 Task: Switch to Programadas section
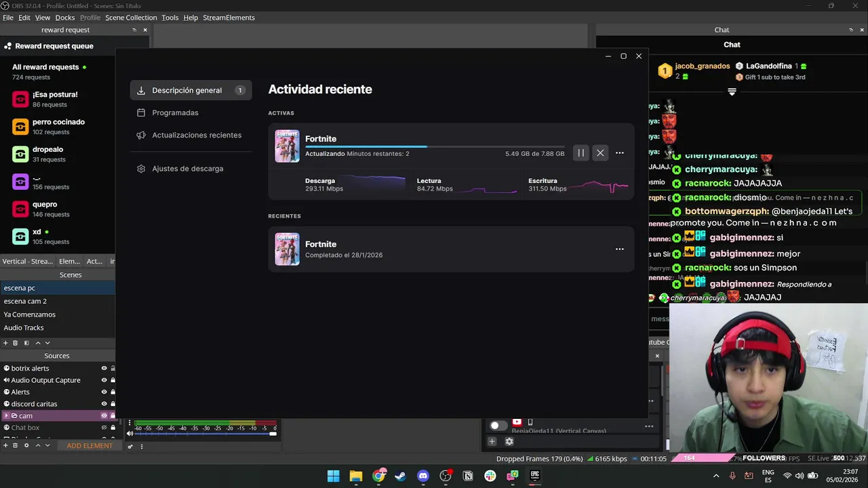191,113
